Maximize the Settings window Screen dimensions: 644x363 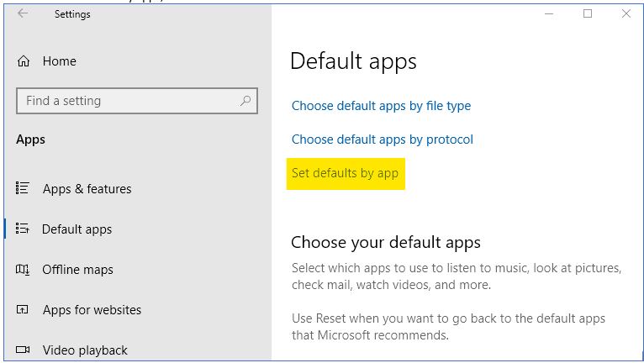[x=588, y=14]
